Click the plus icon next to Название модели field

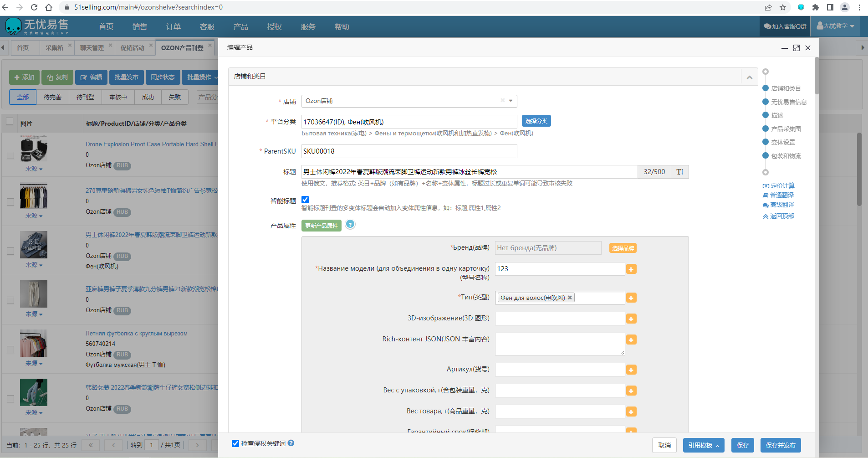tap(631, 269)
